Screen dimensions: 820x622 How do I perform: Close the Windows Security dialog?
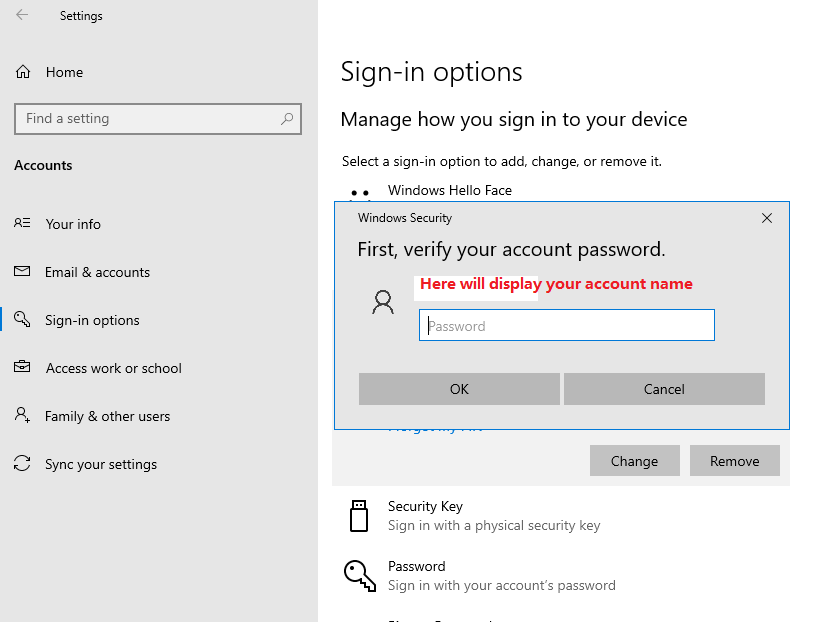[767, 218]
